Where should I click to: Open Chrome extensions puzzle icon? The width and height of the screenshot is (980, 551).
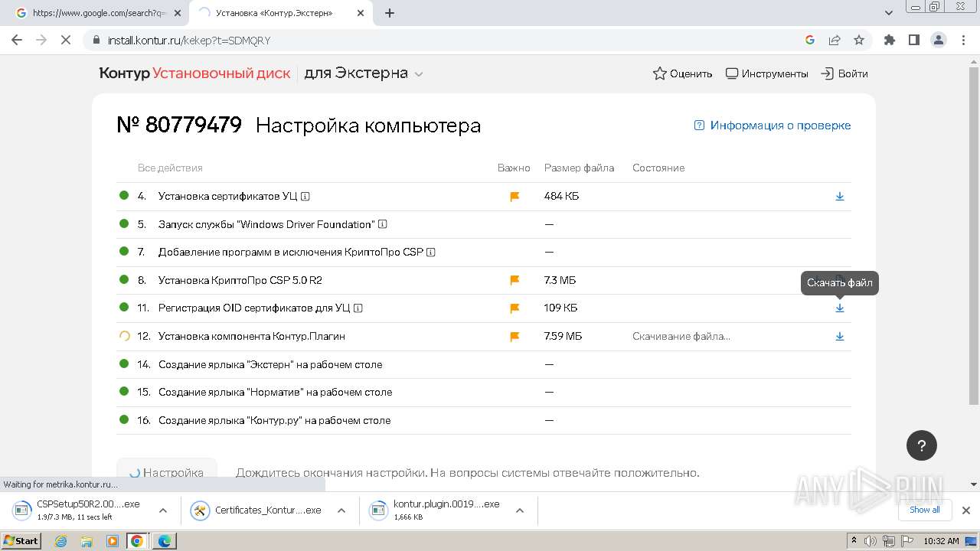(x=889, y=40)
